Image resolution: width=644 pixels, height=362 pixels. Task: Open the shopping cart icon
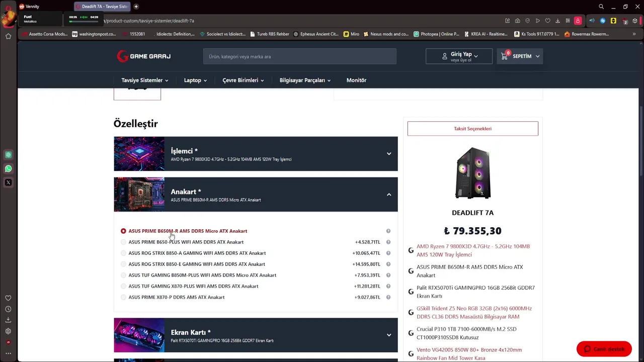(x=505, y=56)
